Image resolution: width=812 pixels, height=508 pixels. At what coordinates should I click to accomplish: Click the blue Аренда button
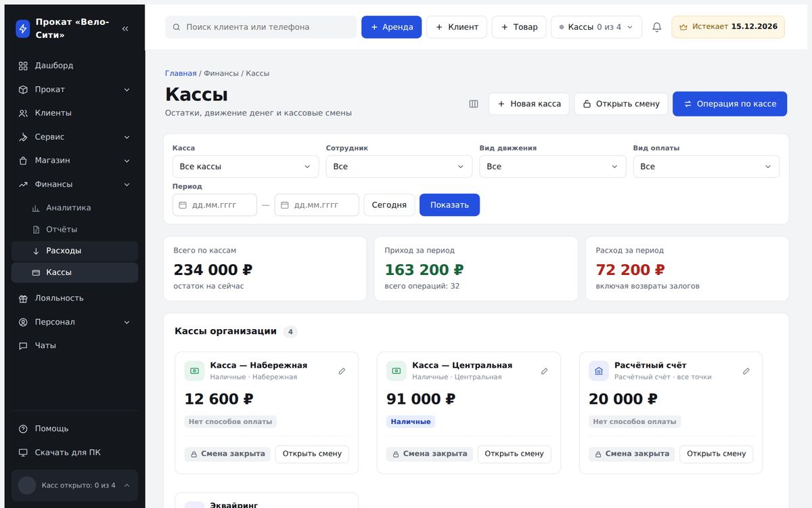(391, 27)
